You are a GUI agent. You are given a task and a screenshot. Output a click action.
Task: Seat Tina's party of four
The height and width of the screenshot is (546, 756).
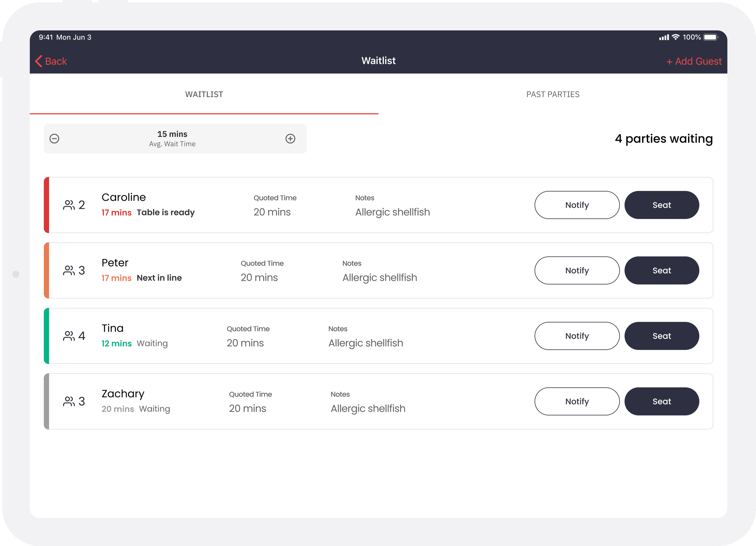(x=661, y=336)
